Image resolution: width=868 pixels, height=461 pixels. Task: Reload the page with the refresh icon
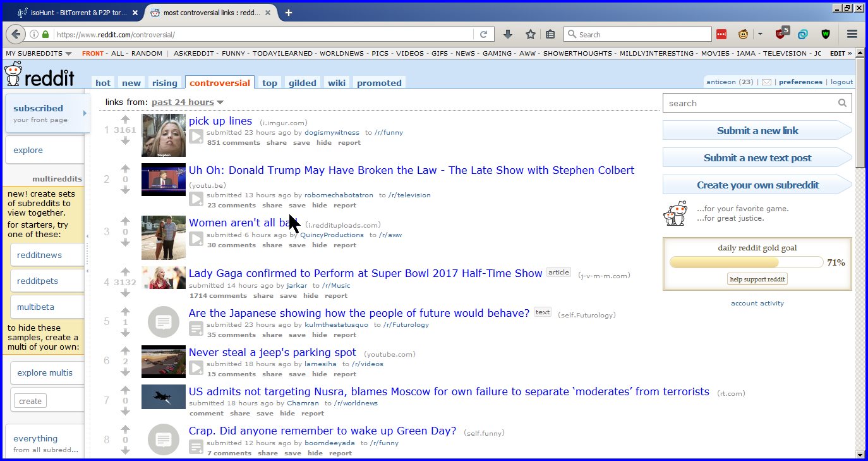click(x=483, y=34)
